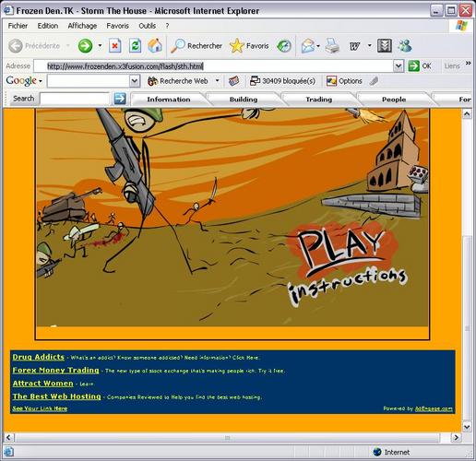
Task: Click the Google toolbar logo
Action: pos(21,81)
